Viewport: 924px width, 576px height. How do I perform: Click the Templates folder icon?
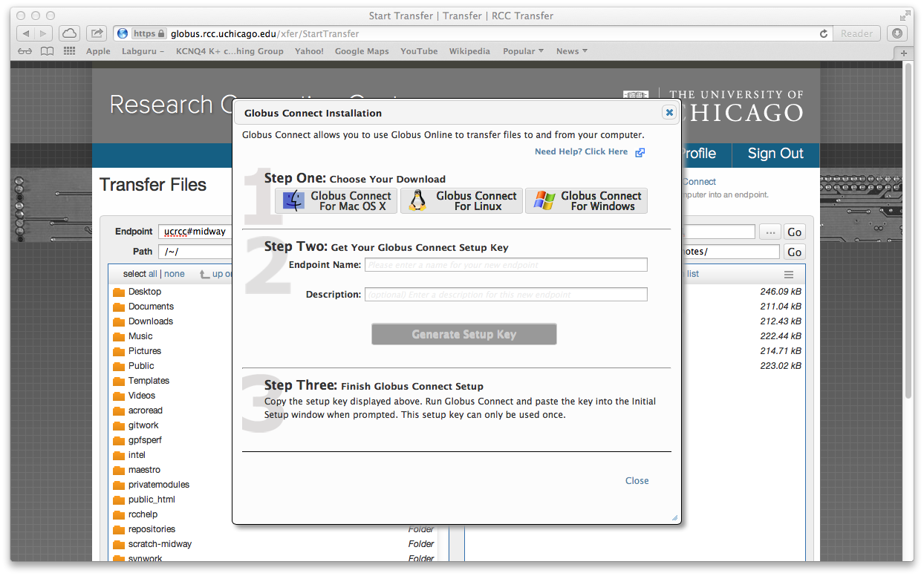(x=119, y=382)
